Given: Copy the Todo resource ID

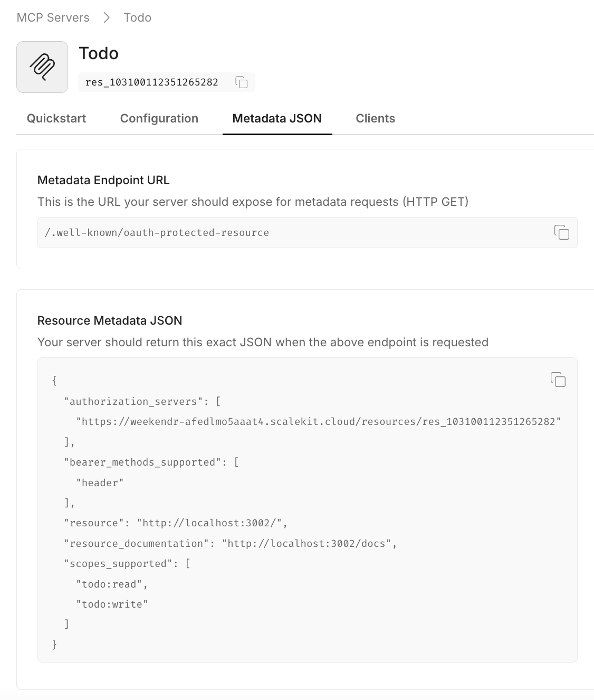Looking at the screenshot, I should [242, 82].
